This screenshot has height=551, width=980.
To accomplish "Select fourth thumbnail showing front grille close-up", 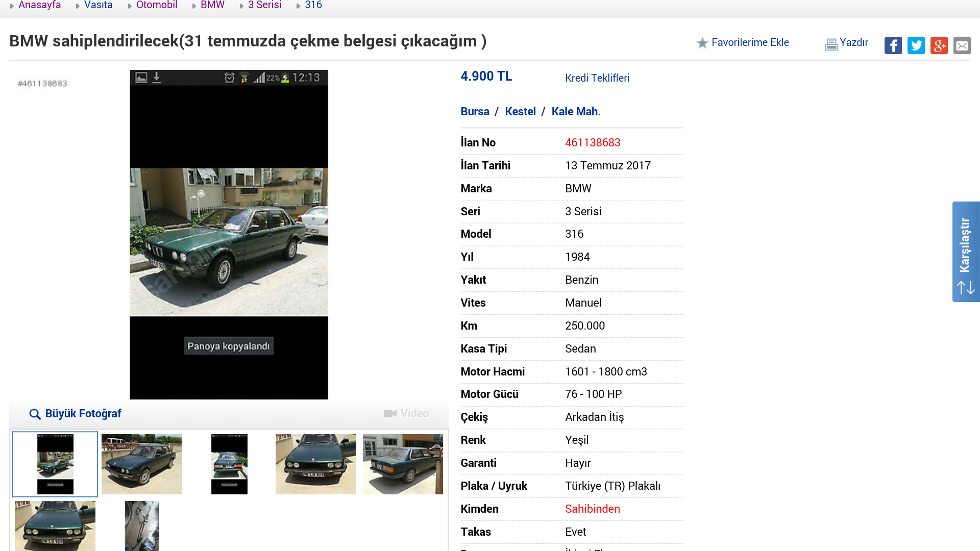I will [x=316, y=464].
